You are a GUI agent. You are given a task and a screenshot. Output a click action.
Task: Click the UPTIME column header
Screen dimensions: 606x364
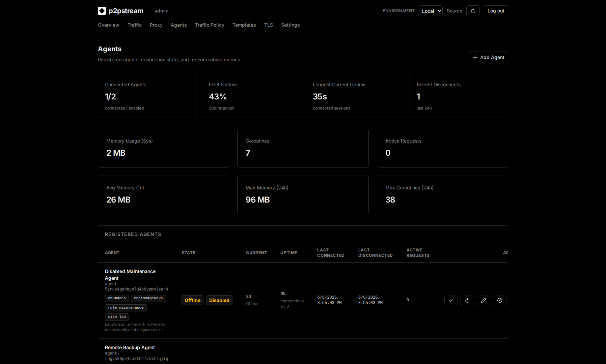click(x=289, y=253)
